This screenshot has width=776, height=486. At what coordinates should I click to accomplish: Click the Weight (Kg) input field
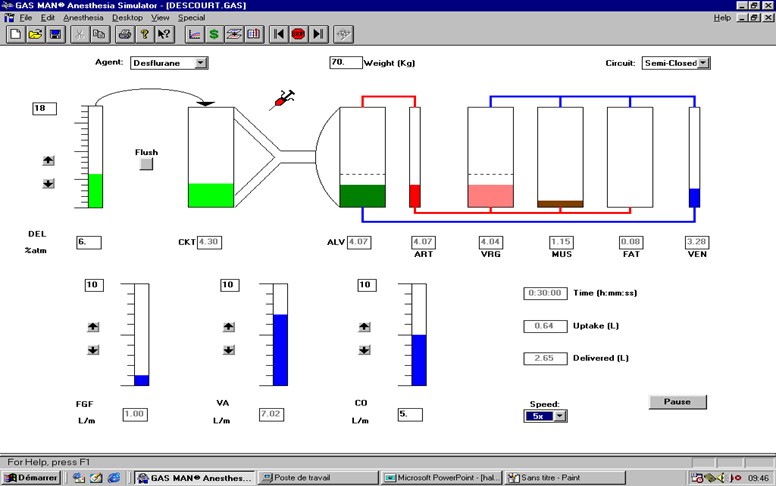[344, 62]
